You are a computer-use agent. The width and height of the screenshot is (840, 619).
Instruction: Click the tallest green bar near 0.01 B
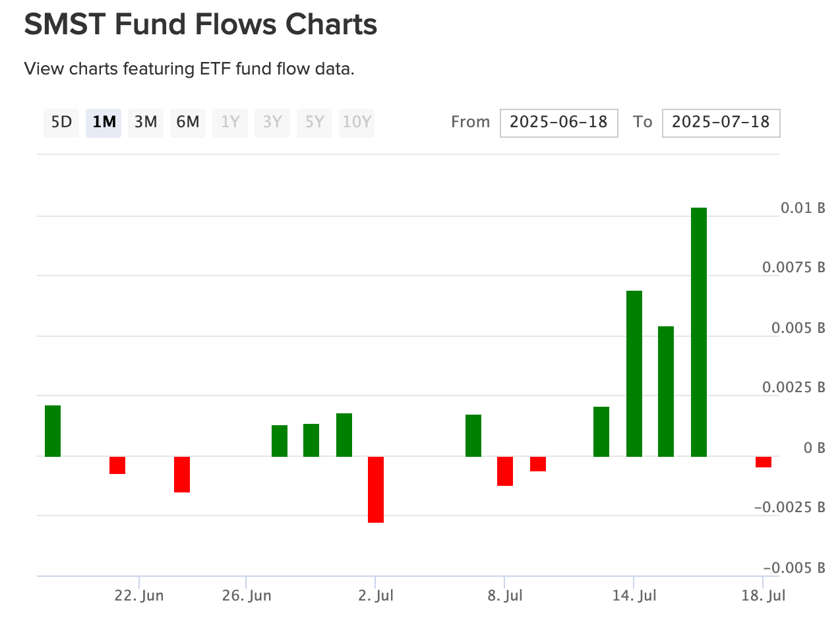(x=699, y=332)
